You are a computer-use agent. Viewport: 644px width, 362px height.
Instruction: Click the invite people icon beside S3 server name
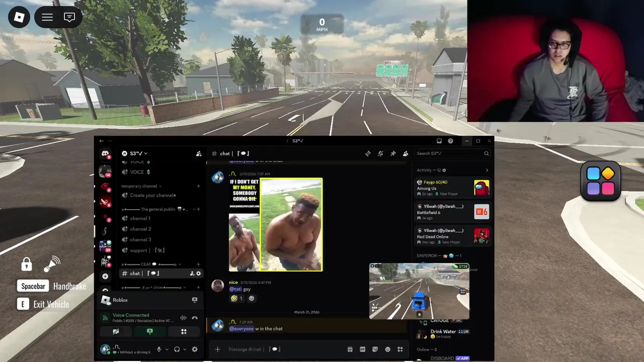(199, 153)
